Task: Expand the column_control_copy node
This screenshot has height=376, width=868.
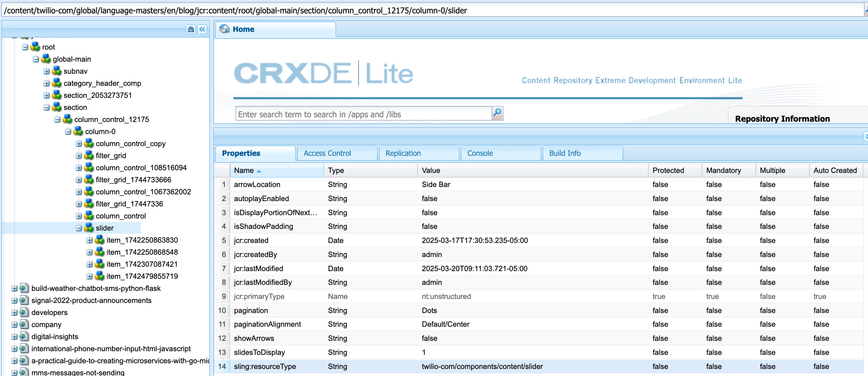Action: click(79, 144)
